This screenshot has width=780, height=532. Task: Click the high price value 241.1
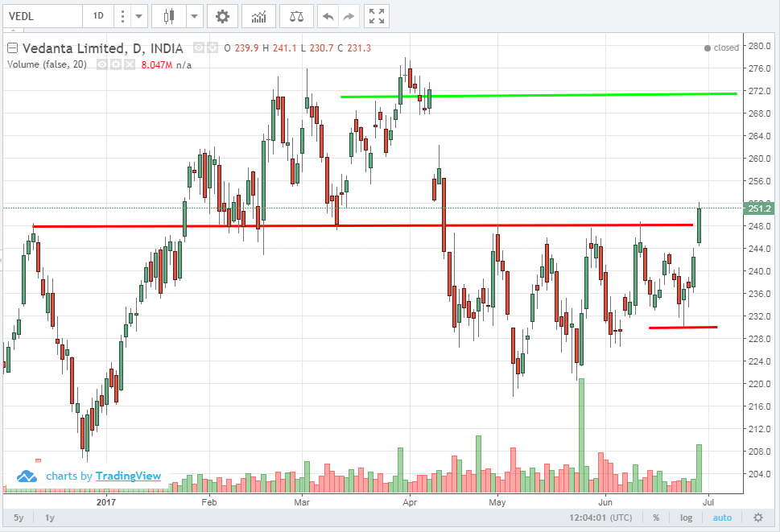click(x=284, y=48)
